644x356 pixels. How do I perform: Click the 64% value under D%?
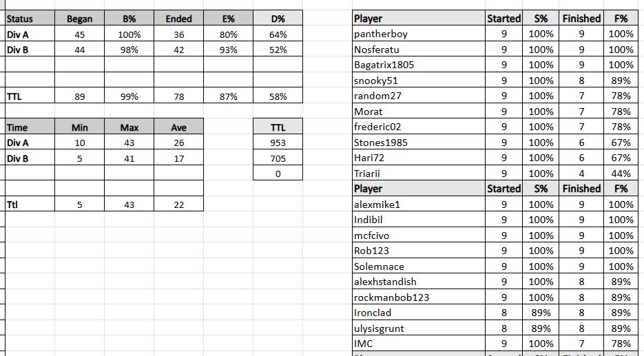pyautogui.click(x=278, y=34)
